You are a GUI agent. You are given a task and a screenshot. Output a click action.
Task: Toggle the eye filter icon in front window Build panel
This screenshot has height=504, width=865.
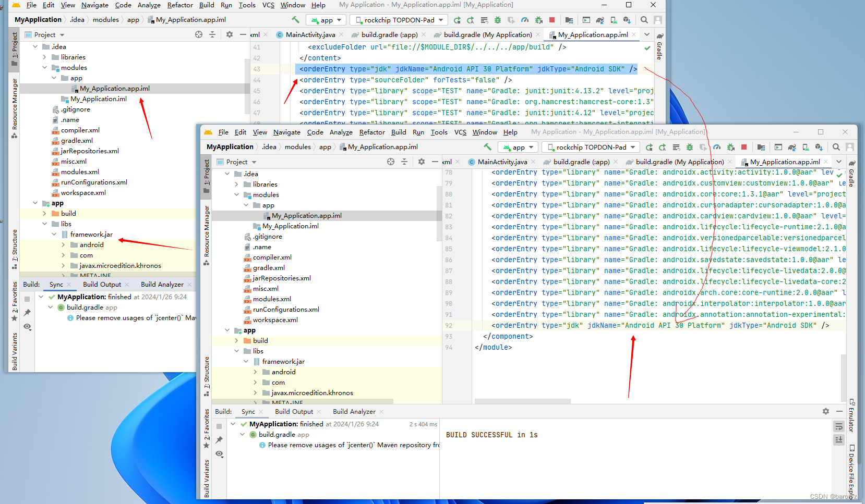pyautogui.click(x=219, y=454)
